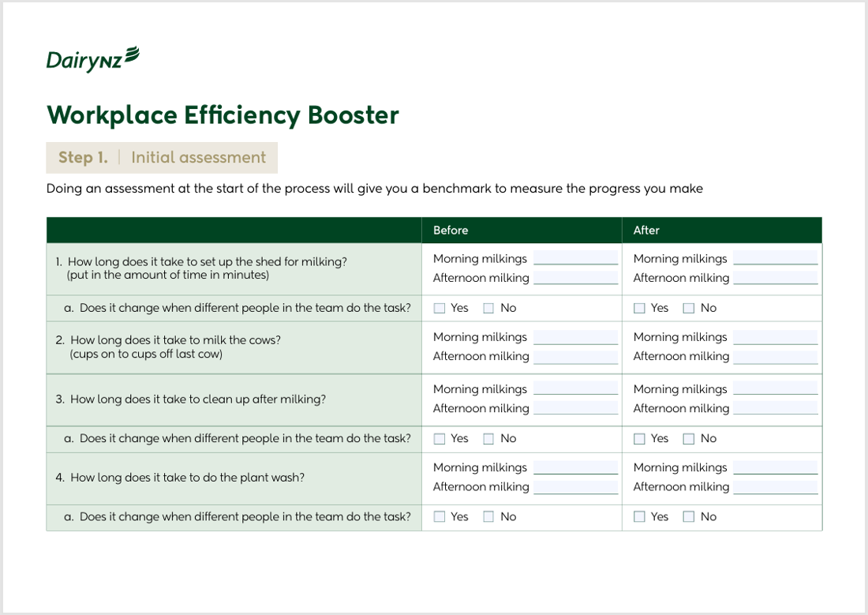Screen dimensions: 868x615
Task: Click After morning milkings field for shed setup
Action: (x=776, y=258)
